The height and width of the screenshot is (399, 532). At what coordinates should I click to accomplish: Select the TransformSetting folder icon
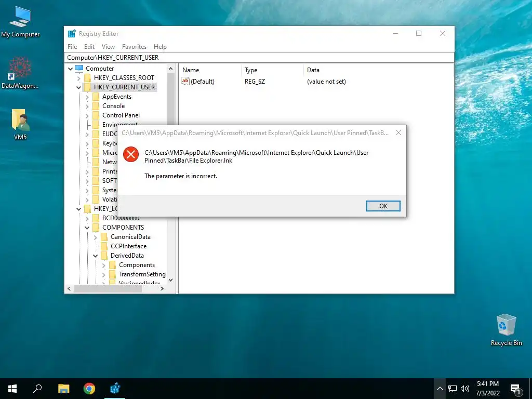113,274
